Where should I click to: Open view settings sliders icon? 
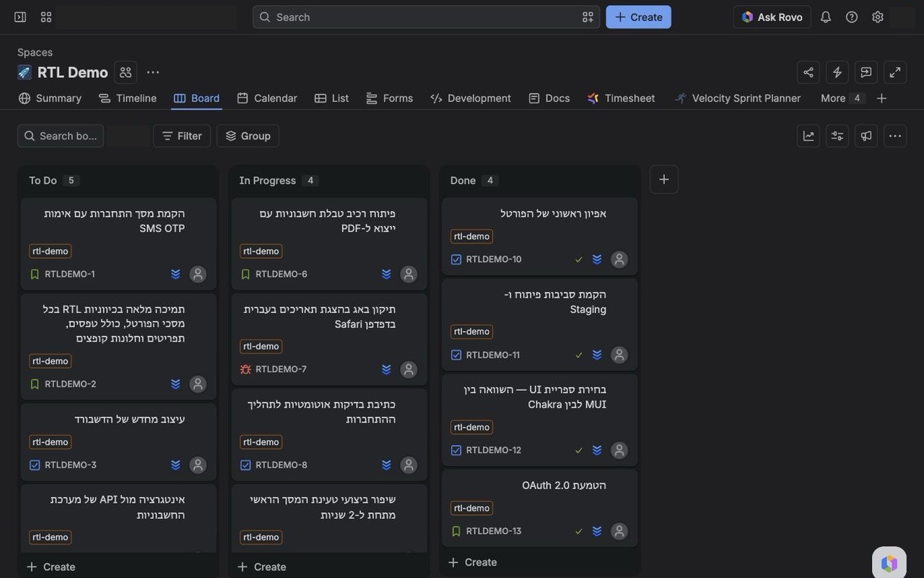point(837,136)
